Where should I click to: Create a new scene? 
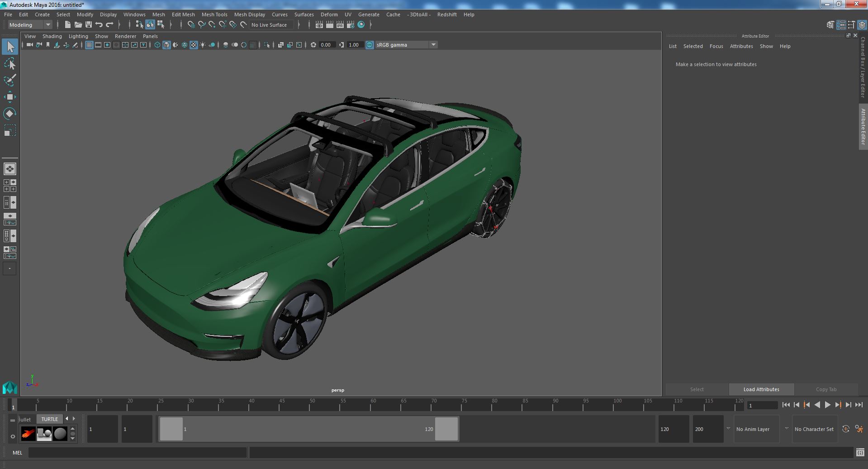68,25
